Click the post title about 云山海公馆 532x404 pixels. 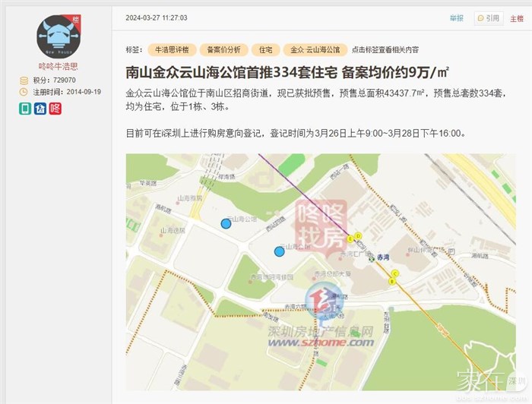[287, 73]
